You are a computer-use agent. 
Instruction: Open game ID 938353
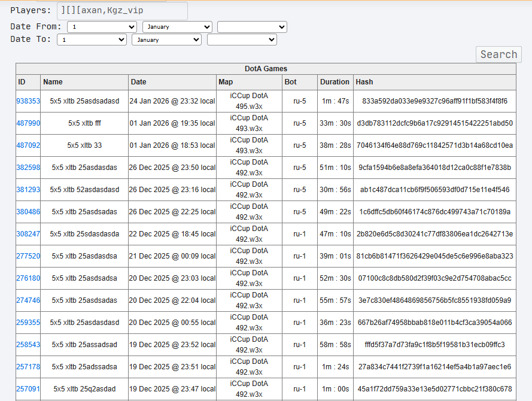(x=28, y=101)
